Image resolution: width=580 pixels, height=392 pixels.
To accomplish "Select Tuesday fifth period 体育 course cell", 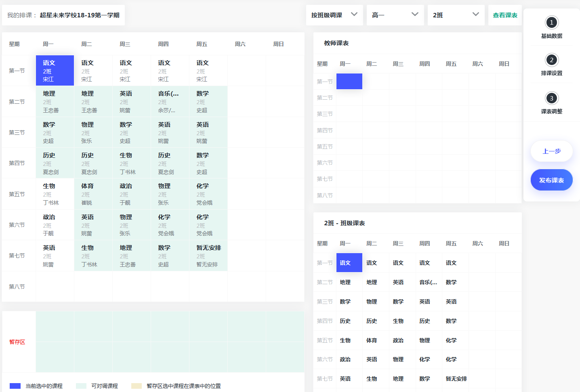I will click(93, 194).
